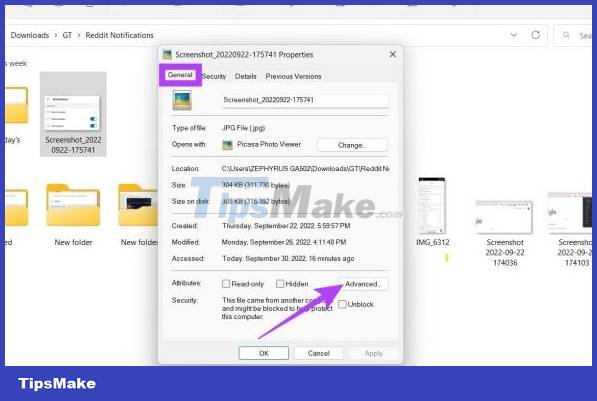This screenshot has height=401, width=597.
Task: Refresh the Explorer folder view
Action: (x=536, y=35)
